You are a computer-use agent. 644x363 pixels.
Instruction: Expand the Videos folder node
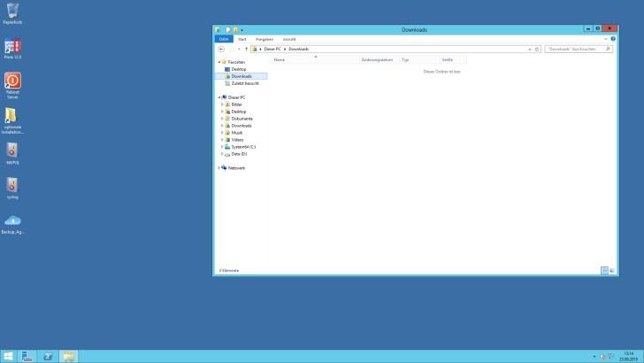(x=222, y=140)
